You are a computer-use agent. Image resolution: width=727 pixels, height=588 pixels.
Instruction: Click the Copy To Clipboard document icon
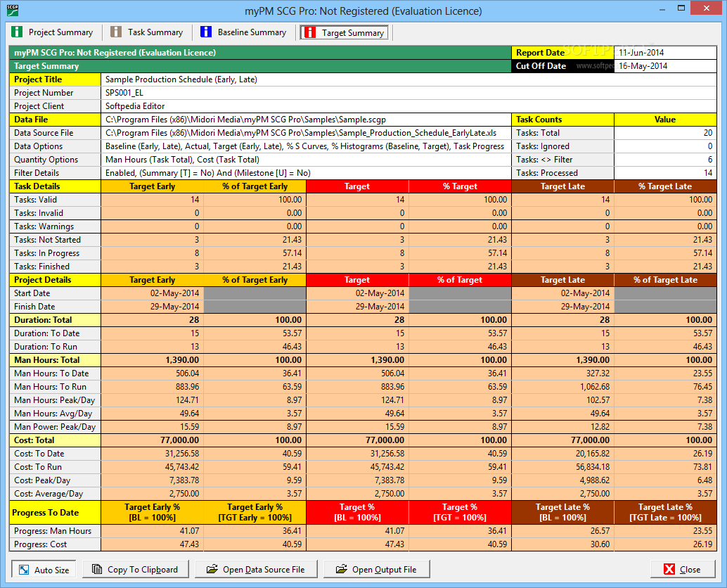point(97,569)
